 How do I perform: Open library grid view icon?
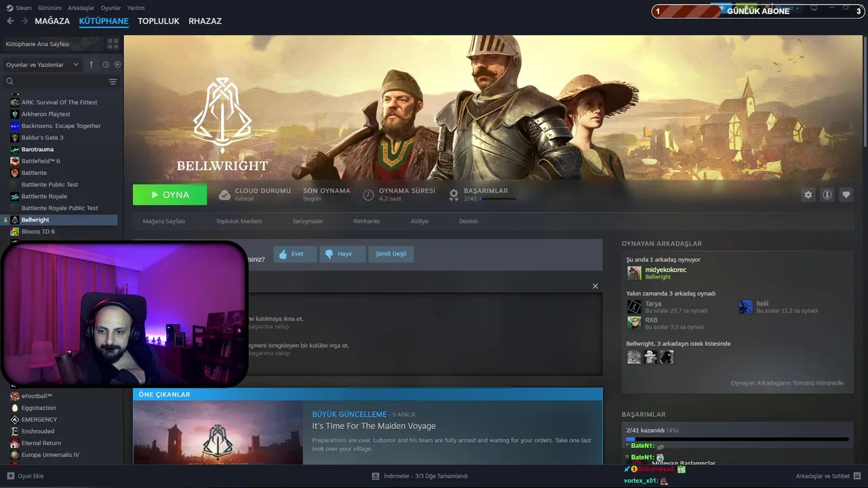click(x=113, y=43)
